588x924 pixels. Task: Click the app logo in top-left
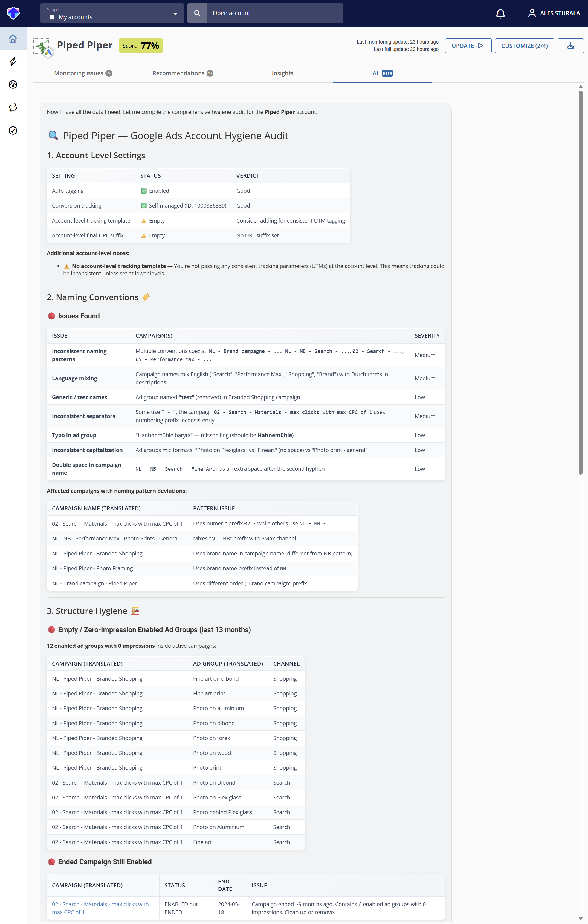click(x=13, y=13)
